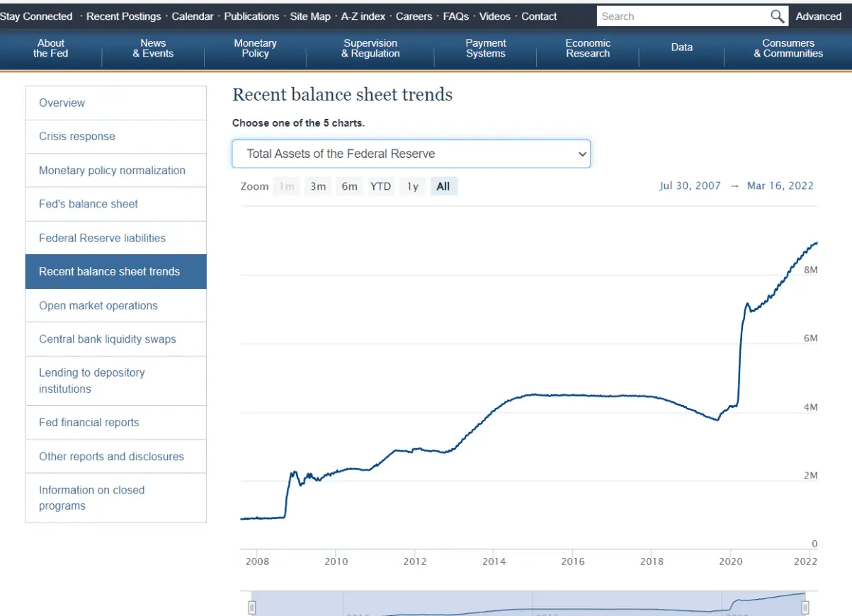Click the search magnifying glass icon

click(x=777, y=16)
